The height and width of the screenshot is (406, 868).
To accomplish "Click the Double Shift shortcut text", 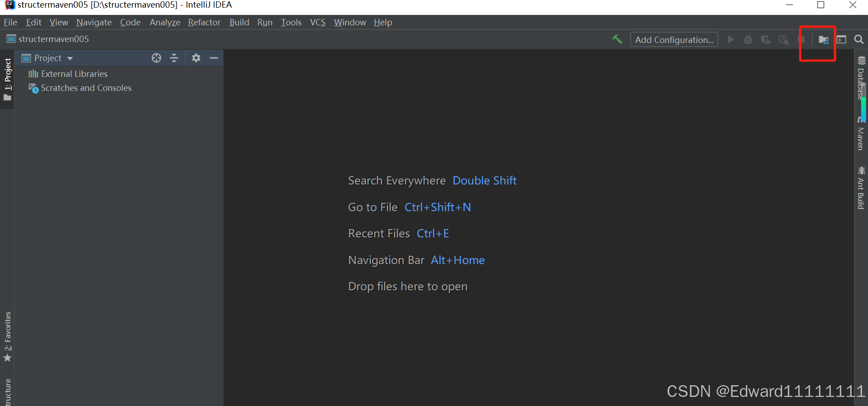I will pyautogui.click(x=485, y=180).
